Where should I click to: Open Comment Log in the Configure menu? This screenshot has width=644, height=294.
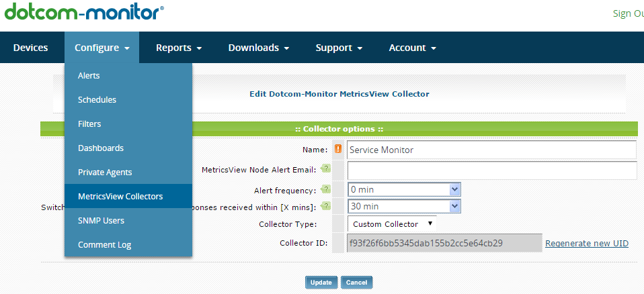point(128,245)
